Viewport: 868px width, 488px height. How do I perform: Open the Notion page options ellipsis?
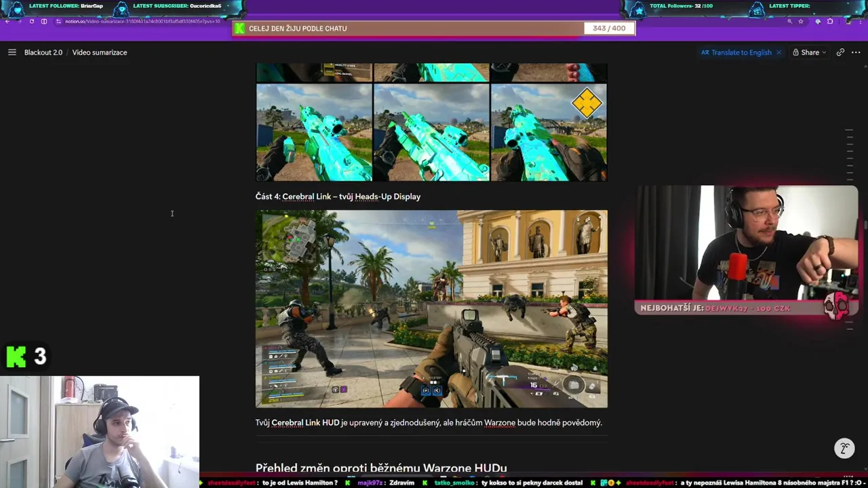tap(856, 52)
